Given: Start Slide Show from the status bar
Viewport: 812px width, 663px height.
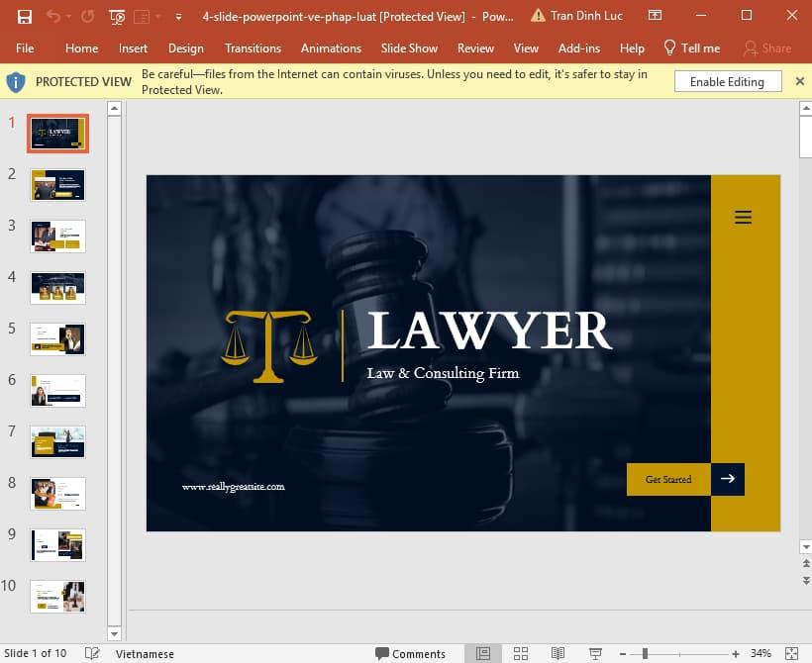Looking at the screenshot, I should [x=595, y=653].
